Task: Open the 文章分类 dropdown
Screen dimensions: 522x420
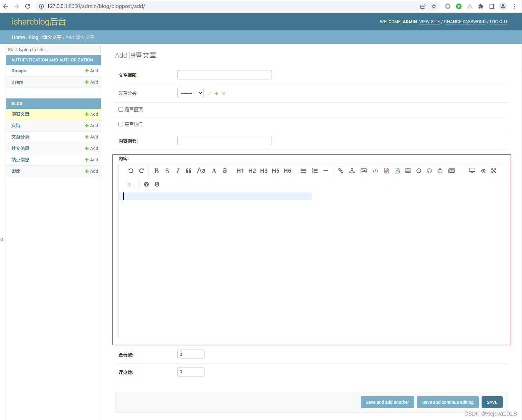Action: 190,93
